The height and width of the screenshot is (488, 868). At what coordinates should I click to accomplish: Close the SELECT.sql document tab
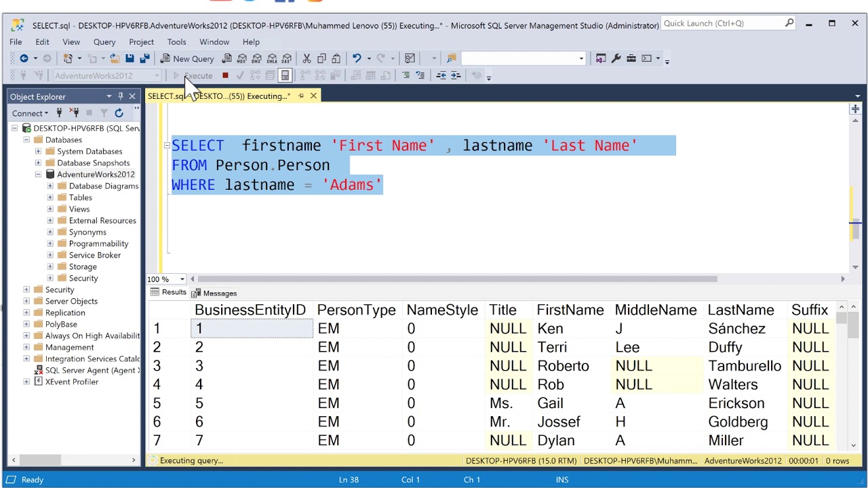tap(313, 96)
